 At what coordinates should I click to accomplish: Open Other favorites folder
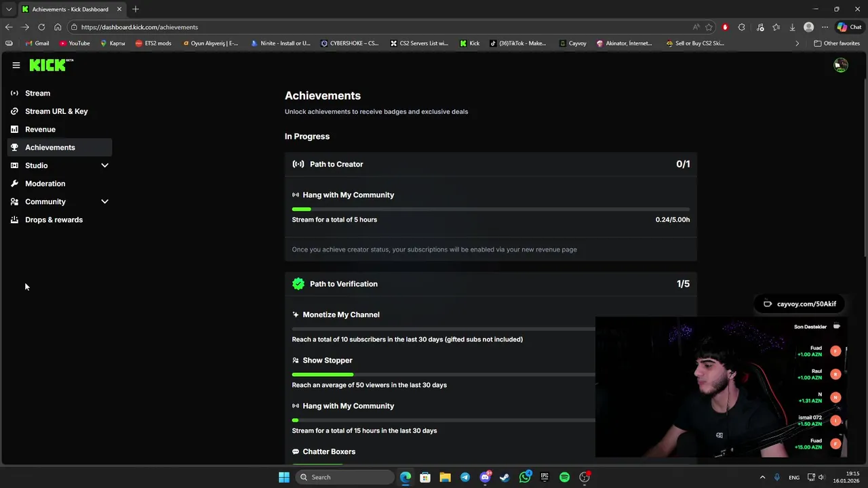pyautogui.click(x=837, y=43)
